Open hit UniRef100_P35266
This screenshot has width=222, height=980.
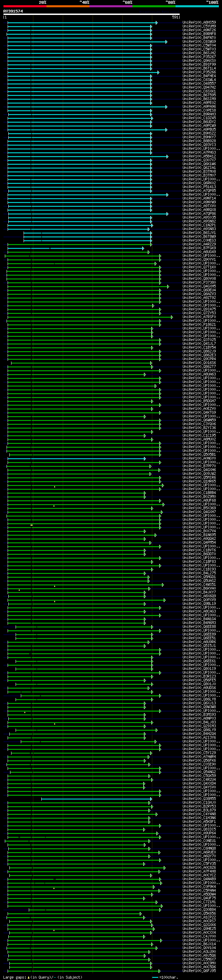(199, 72)
